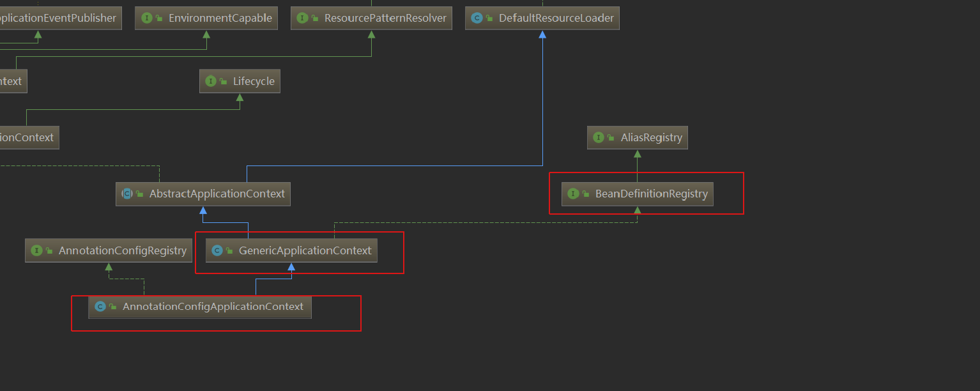Select the interface icon on Lifecycle node
This screenshot has width=980, height=391.
[210, 81]
